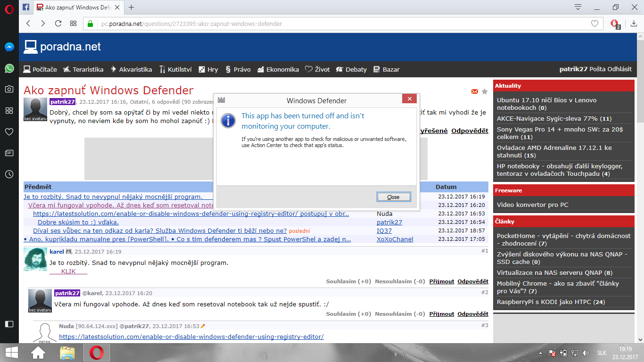Log out via Odhlásit
Image resolution: width=644 pixels, height=362 pixels.
point(619,69)
